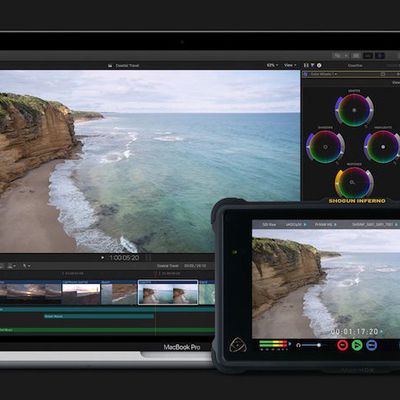Image resolution: width=400 pixels, height=400 pixels.
Task: Select the Lighthouse Sunset clip in timeline
Action: [x=81, y=292]
